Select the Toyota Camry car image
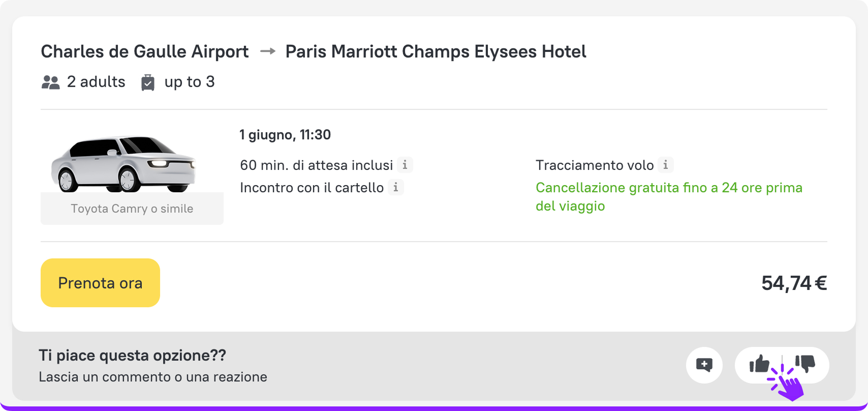The height and width of the screenshot is (411, 868). [x=123, y=163]
